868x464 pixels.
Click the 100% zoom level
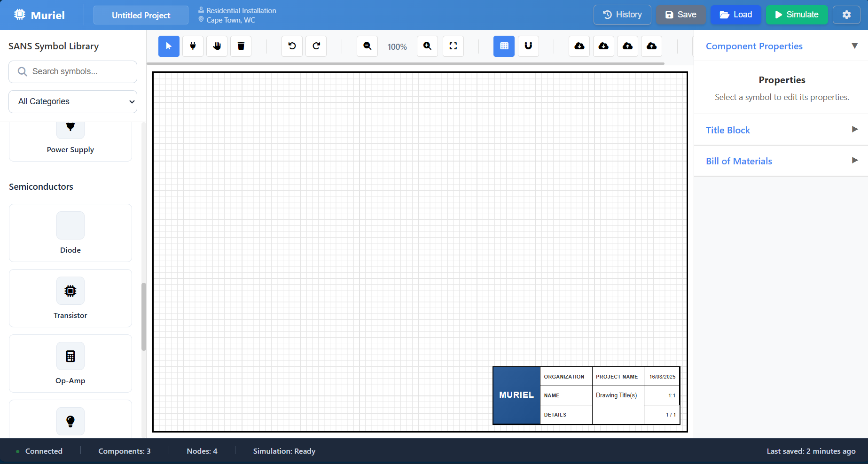click(x=397, y=46)
